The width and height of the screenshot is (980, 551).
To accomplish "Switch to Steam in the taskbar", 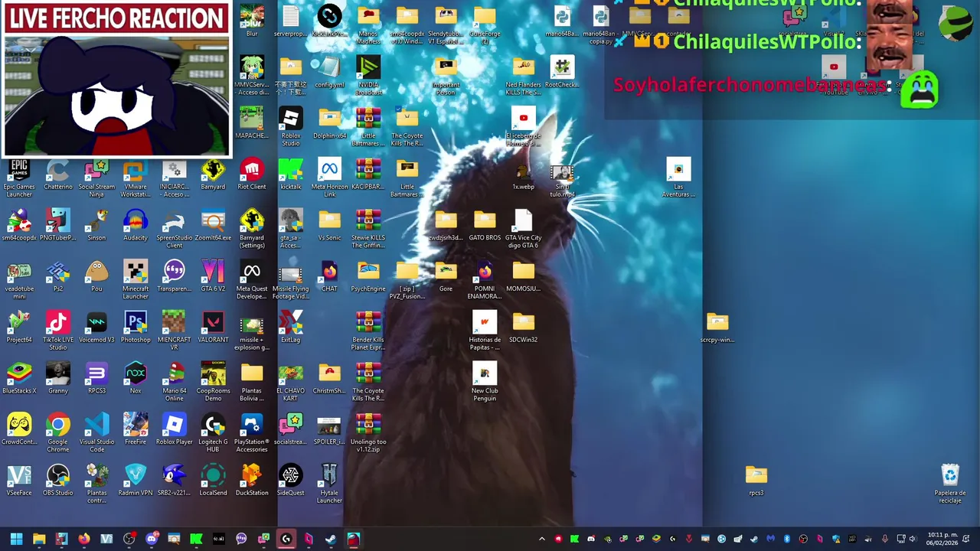I will pos(331,540).
